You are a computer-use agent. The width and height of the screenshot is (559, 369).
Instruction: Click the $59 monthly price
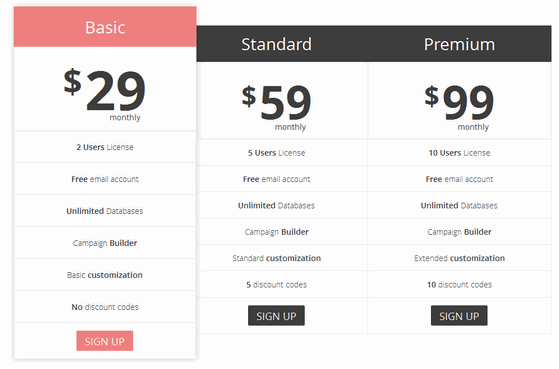coord(276,107)
